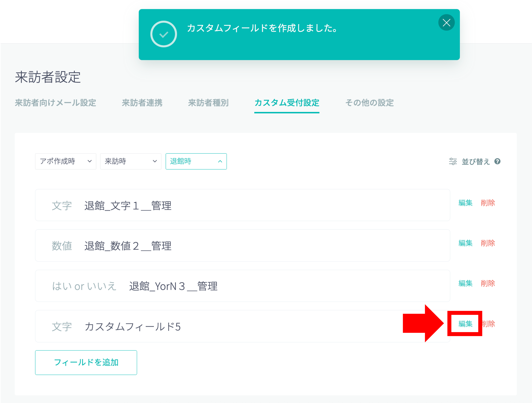
Task: Expand the アポ作成時 dropdown
Action: (x=66, y=161)
